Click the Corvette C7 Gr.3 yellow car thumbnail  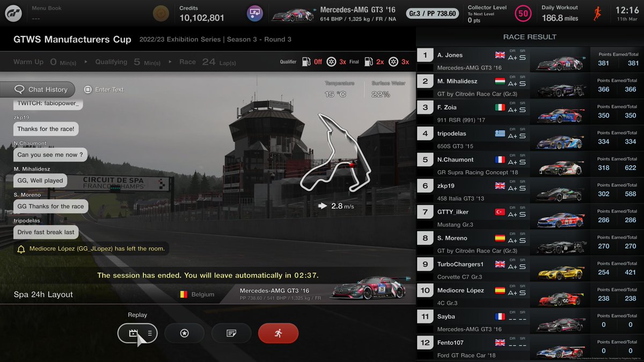[560, 272]
